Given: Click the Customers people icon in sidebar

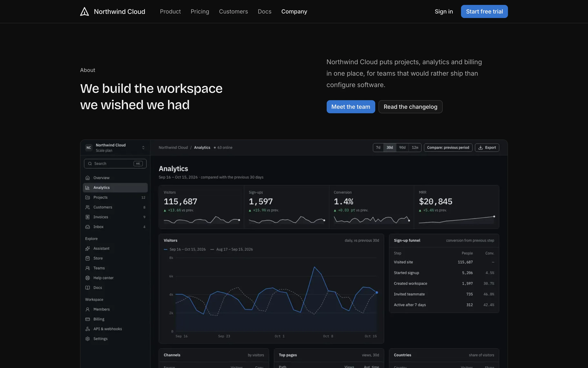Looking at the screenshot, I should (x=87, y=207).
